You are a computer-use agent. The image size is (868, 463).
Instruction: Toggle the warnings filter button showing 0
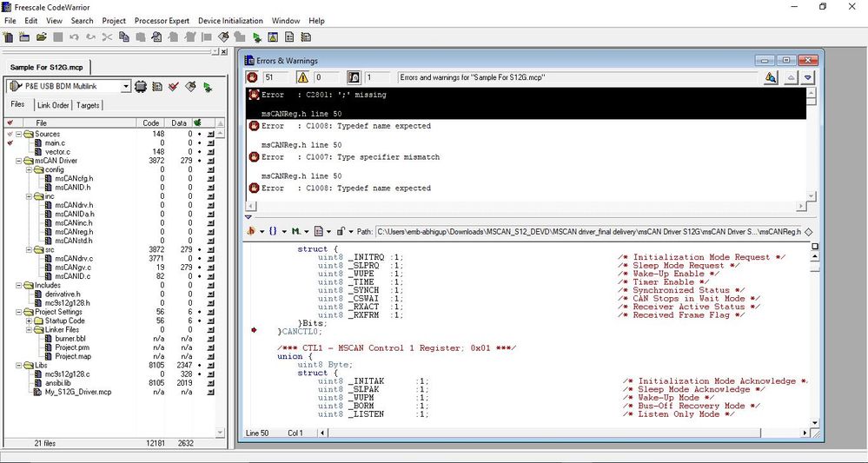tap(304, 77)
